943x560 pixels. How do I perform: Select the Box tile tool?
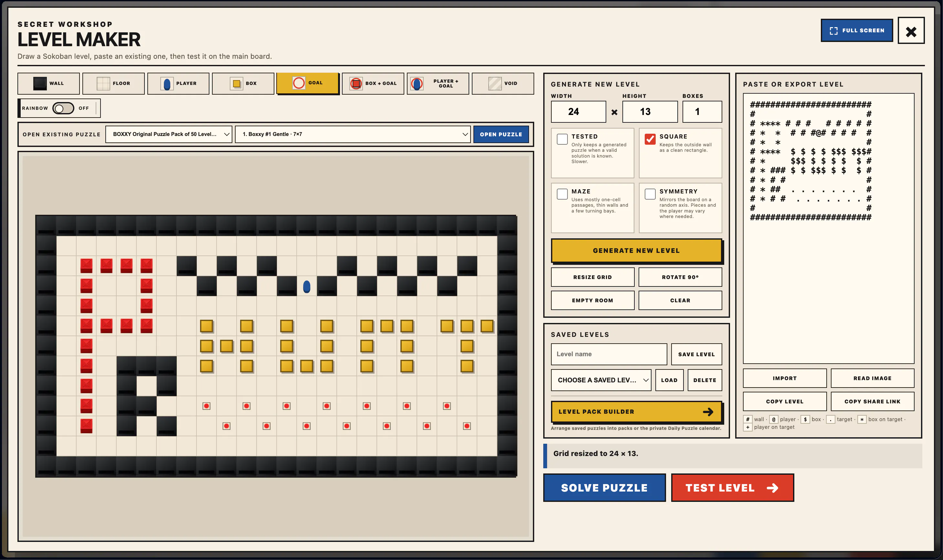[243, 83]
